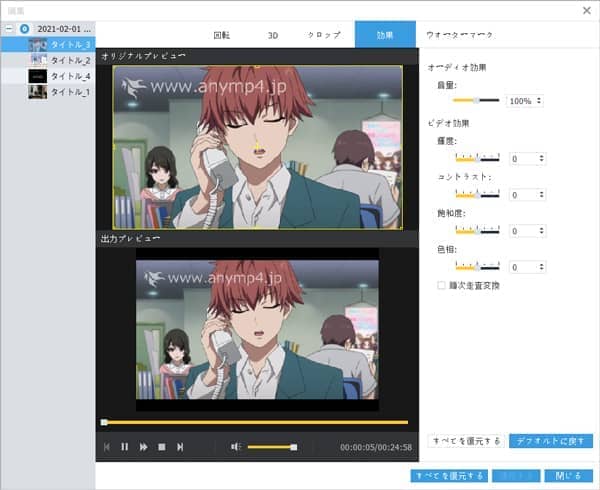Select タイトル_2 in the title list
The height and width of the screenshot is (490, 600).
[x=48, y=60]
